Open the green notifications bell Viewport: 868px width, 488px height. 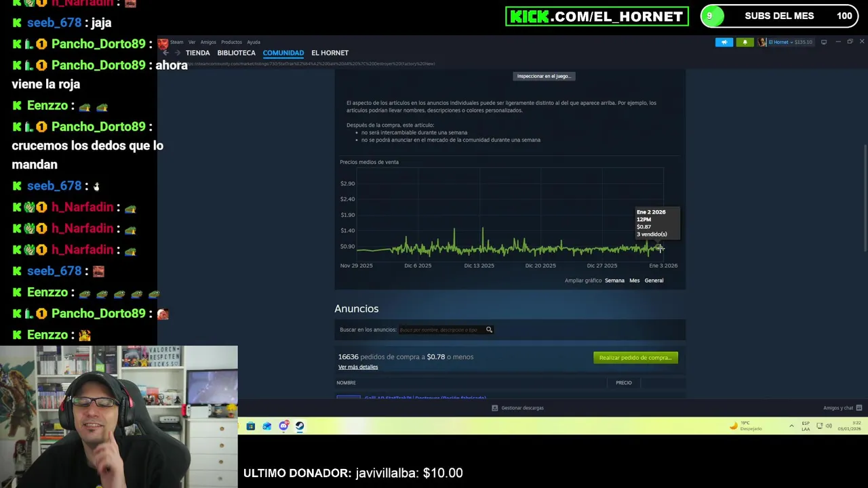745,42
